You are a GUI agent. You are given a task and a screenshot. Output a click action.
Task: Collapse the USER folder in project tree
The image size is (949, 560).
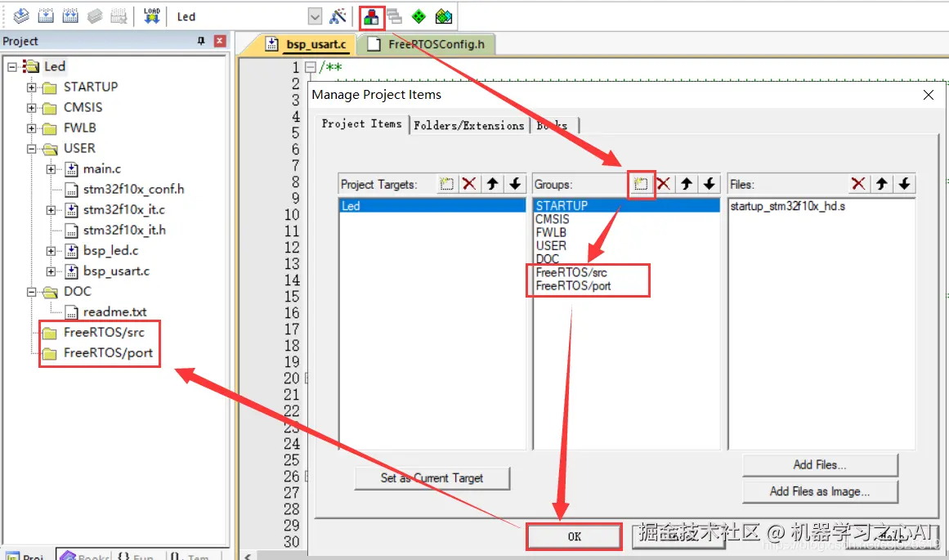click(x=32, y=149)
